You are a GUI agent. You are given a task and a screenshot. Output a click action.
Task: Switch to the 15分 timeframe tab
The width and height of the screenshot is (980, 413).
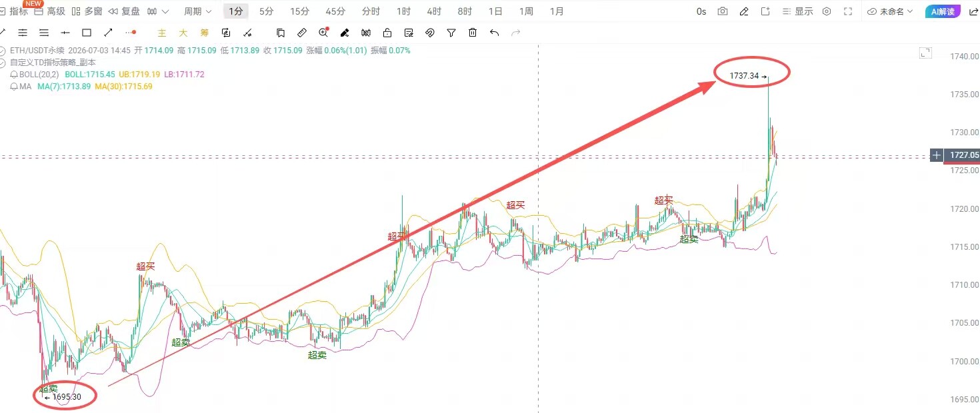pyautogui.click(x=300, y=11)
